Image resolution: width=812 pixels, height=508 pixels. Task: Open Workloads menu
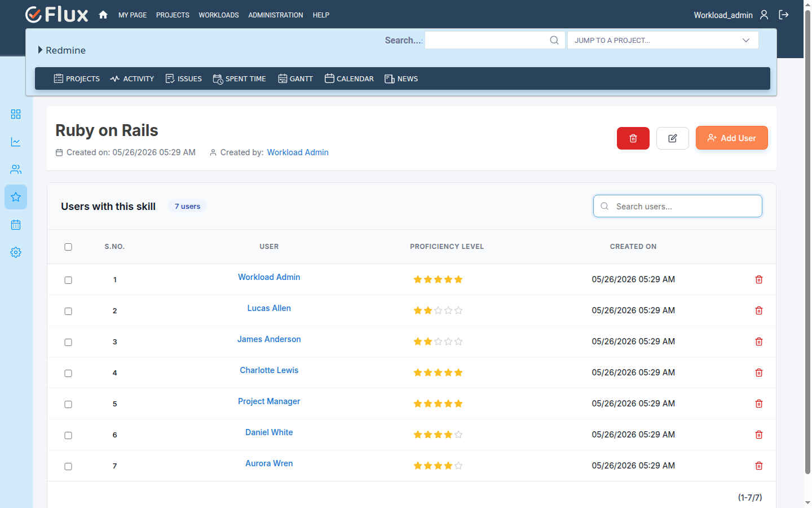[x=219, y=15]
